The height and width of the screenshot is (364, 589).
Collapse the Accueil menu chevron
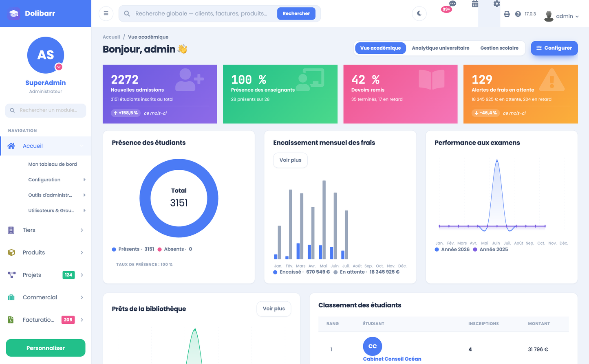[x=82, y=146]
